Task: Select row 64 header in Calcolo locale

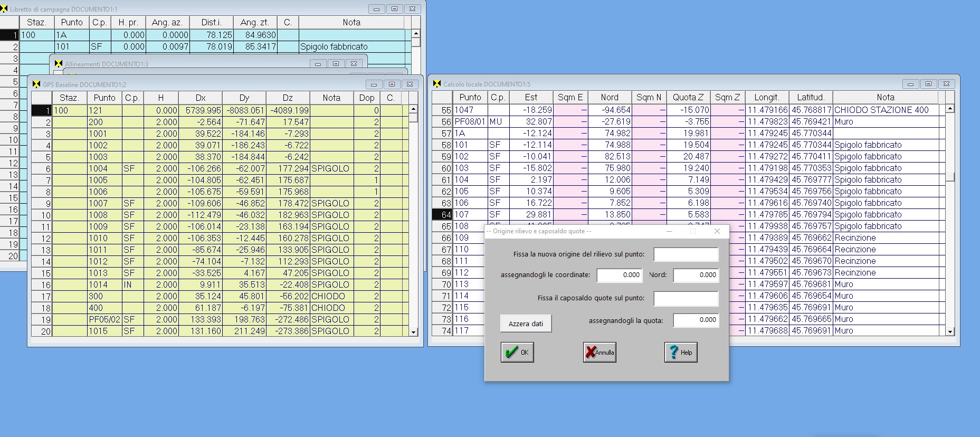Action: pyautogui.click(x=442, y=214)
